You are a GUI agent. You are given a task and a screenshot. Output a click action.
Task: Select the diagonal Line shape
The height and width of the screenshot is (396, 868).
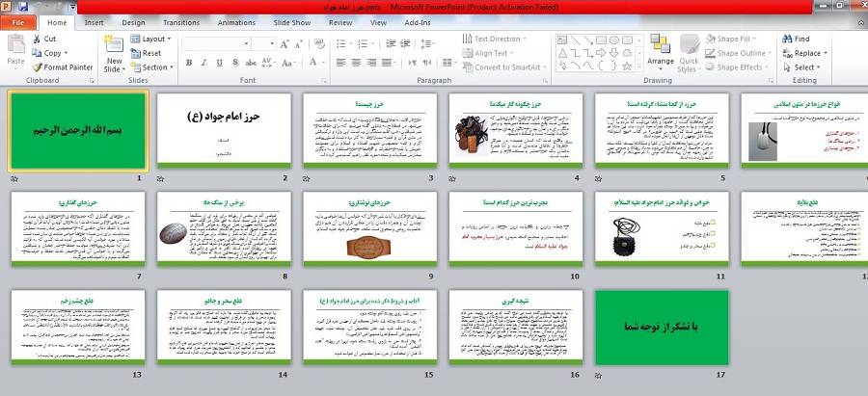(x=575, y=40)
